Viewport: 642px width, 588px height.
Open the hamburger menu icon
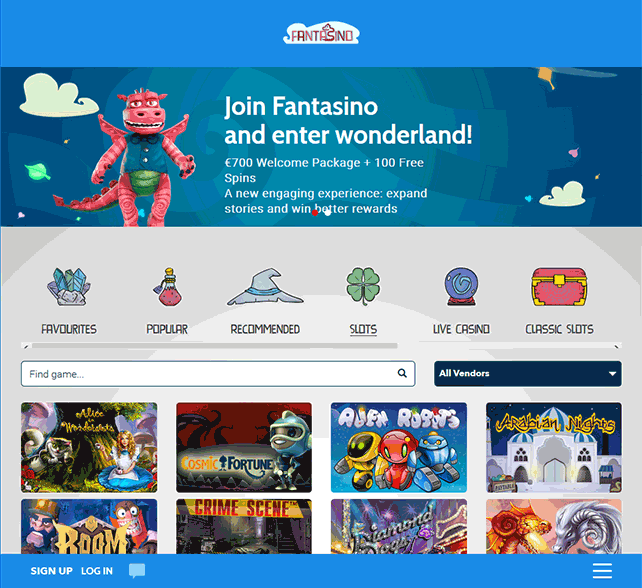pyautogui.click(x=602, y=571)
